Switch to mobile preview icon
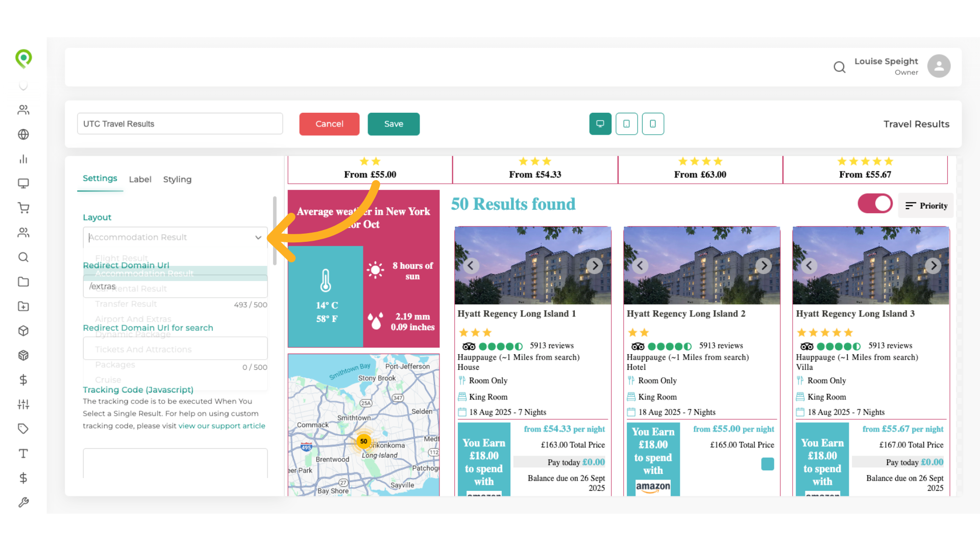This screenshot has width=980, height=551. (x=653, y=124)
